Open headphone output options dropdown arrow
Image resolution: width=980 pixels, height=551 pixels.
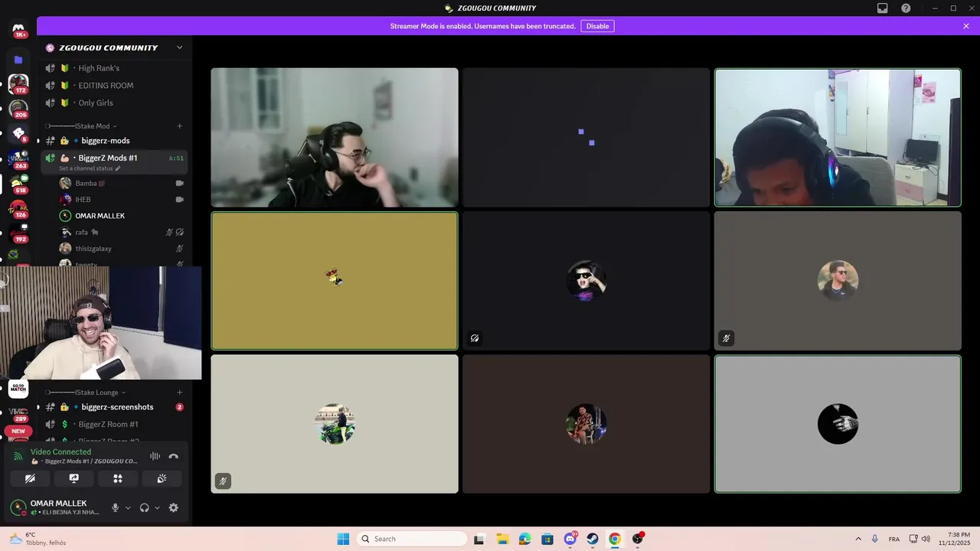click(157, 507)
